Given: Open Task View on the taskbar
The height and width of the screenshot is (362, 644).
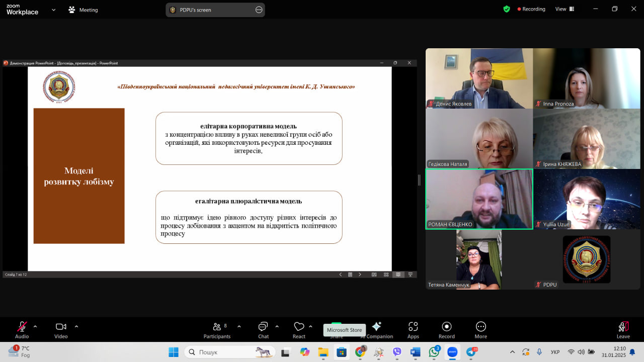Looking at the screenshot, I should click(285, 352).
